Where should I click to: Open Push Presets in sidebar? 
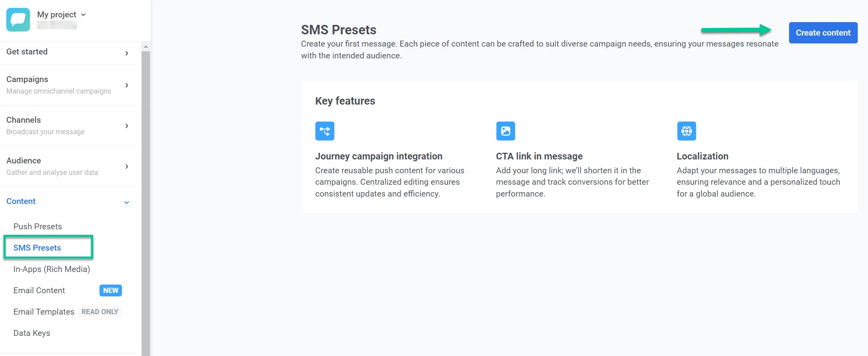coord(37,227)
